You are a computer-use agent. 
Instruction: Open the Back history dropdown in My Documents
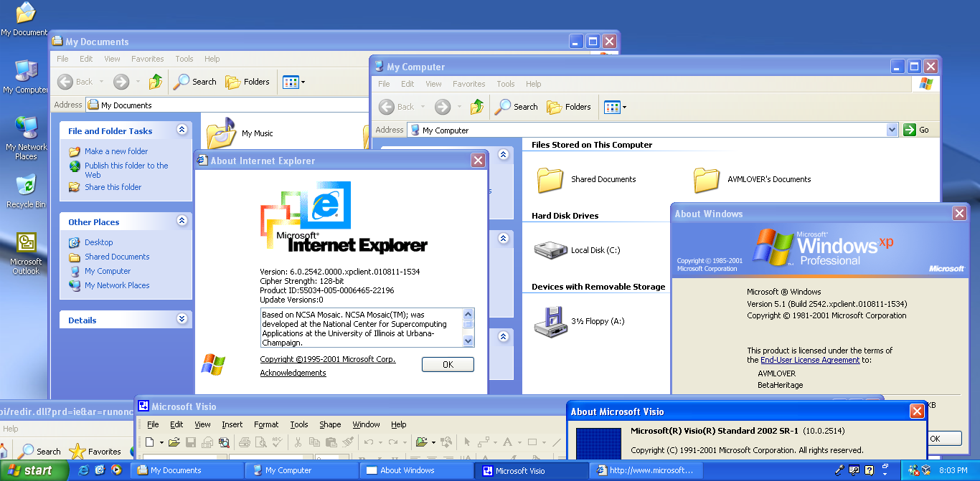(101, 82)
